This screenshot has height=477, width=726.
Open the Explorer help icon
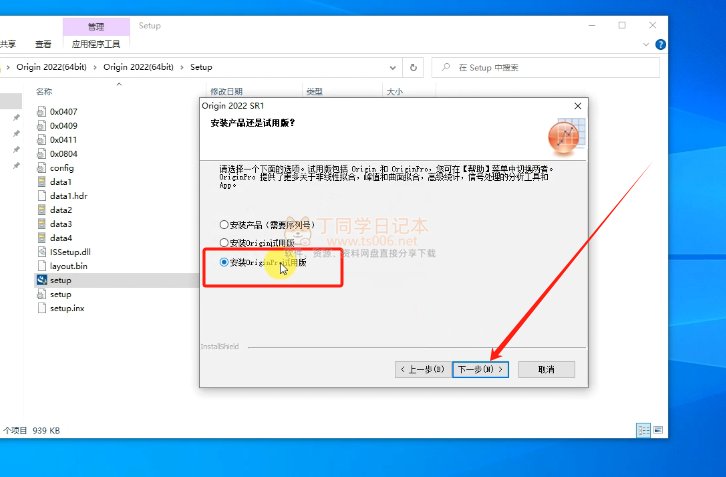[661, 44]
